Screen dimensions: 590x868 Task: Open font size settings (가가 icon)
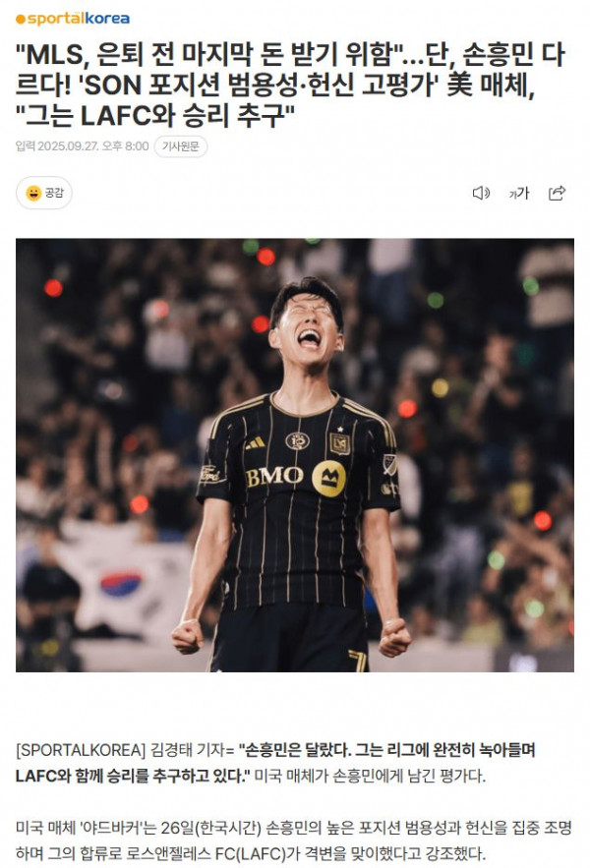click(519, 193)
